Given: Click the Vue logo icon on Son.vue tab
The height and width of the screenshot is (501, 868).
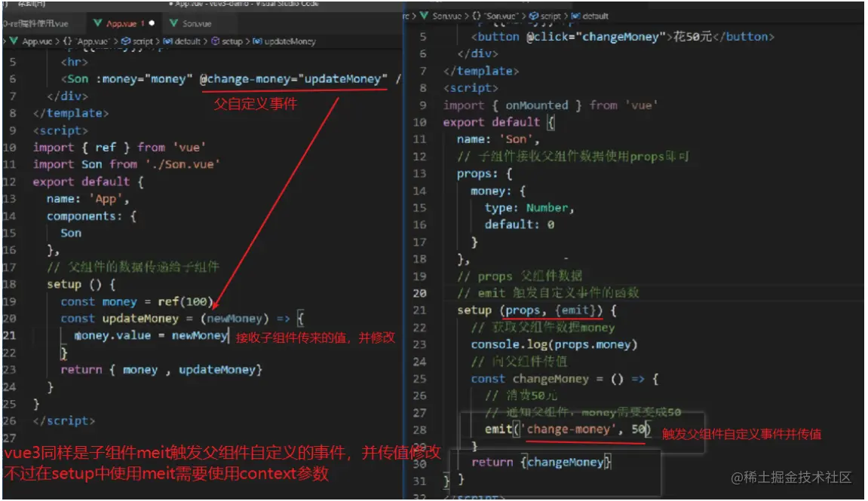Looking at the screenshot, I should point(173,23).
